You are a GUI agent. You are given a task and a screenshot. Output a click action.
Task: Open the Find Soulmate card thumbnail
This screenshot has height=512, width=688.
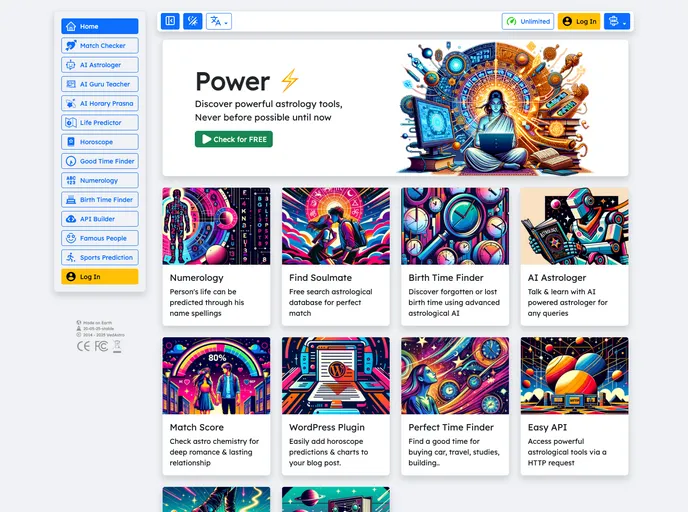click(336, 226)
